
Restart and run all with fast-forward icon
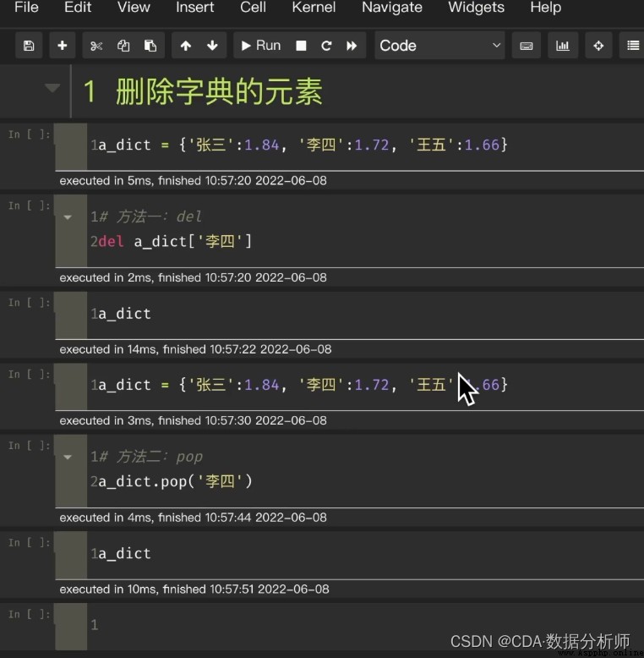[352, 46]
